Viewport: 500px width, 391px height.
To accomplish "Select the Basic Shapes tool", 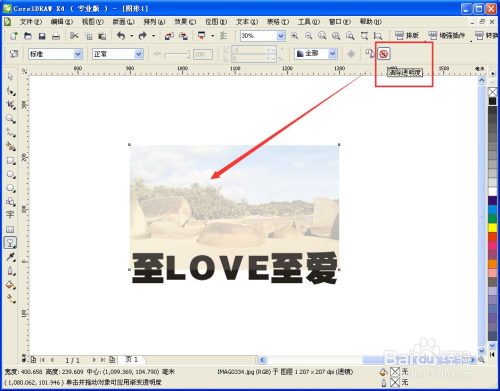I will 10,201.
